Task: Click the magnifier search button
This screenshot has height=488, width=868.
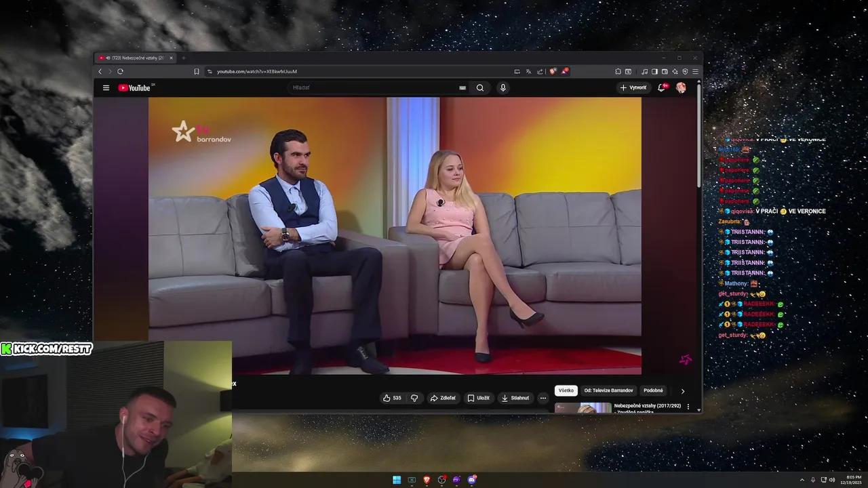Action: [x=480, y=87]
